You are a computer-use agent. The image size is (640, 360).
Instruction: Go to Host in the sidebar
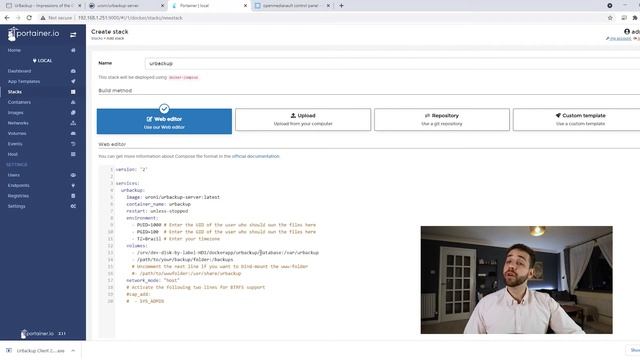pyautogui.click(x=13, y=154)
